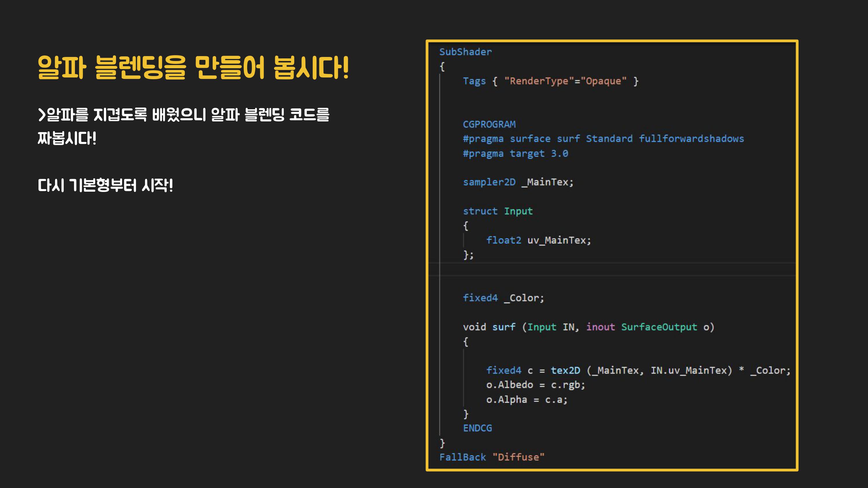
Task: Click the 'ENDCG' line
Action: pyautogui.click(x=477, y=428)
